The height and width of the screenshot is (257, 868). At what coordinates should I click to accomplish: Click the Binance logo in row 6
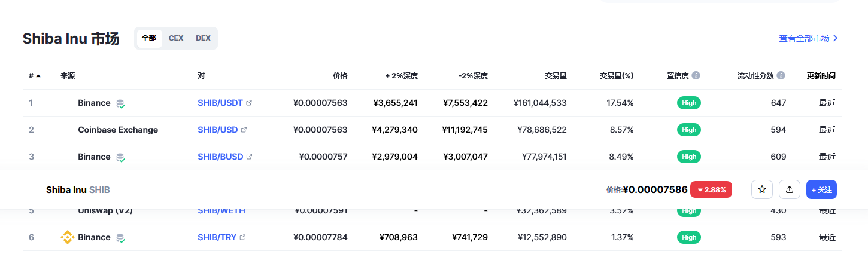[x=67, y=237]
